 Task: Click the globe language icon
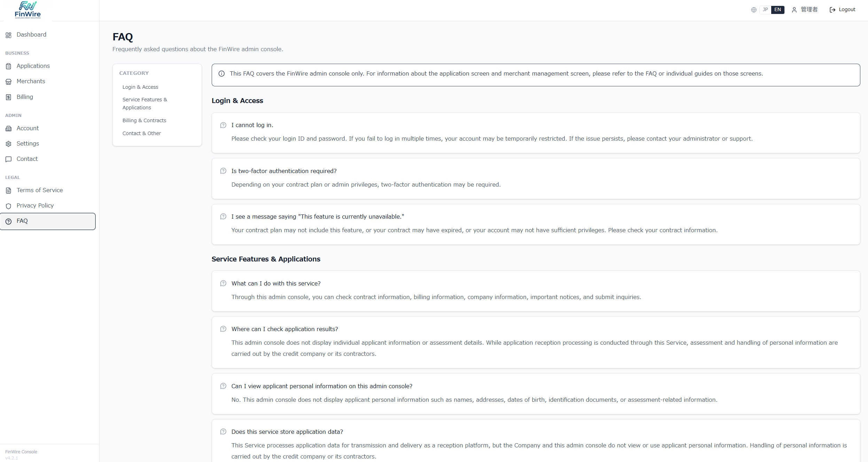coord(753,10)
